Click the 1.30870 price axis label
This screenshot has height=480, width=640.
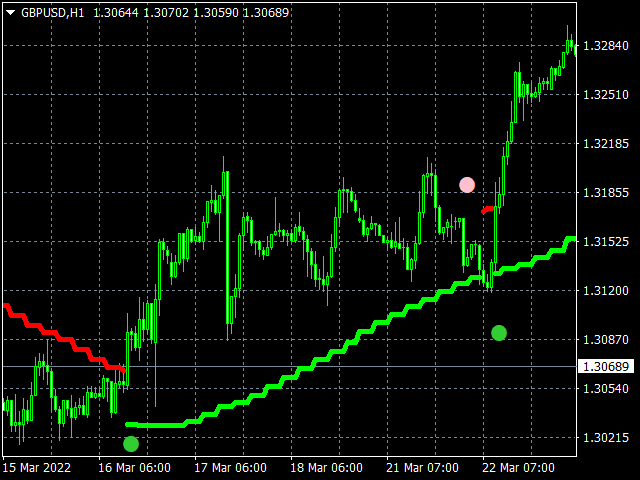click(x=606, y=340)
